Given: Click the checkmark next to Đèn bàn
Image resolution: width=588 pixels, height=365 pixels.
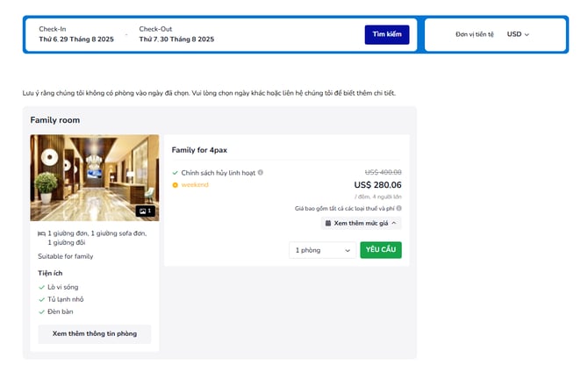Looking at the screenshot, I should (41, 311).
